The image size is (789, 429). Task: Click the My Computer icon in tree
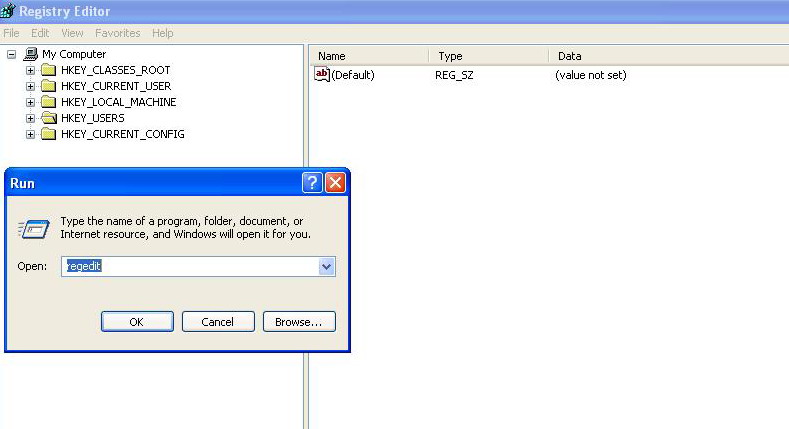(31, 53)
